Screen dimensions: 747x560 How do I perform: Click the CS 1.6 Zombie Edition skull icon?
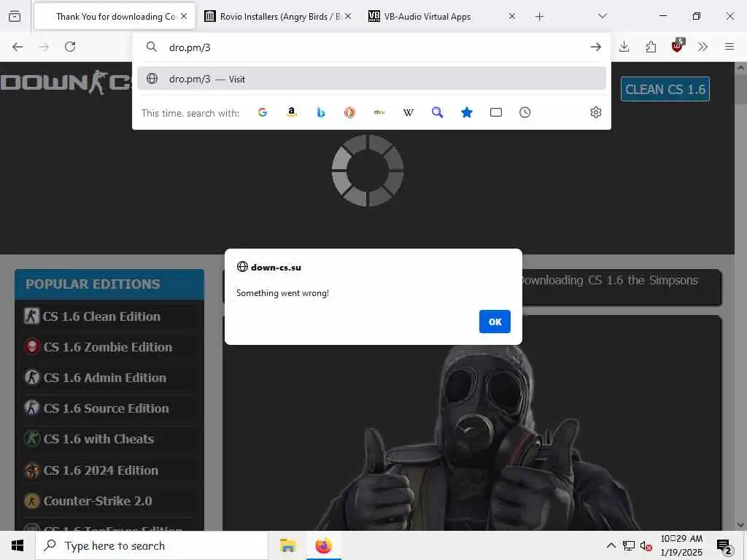coord(32,346)
